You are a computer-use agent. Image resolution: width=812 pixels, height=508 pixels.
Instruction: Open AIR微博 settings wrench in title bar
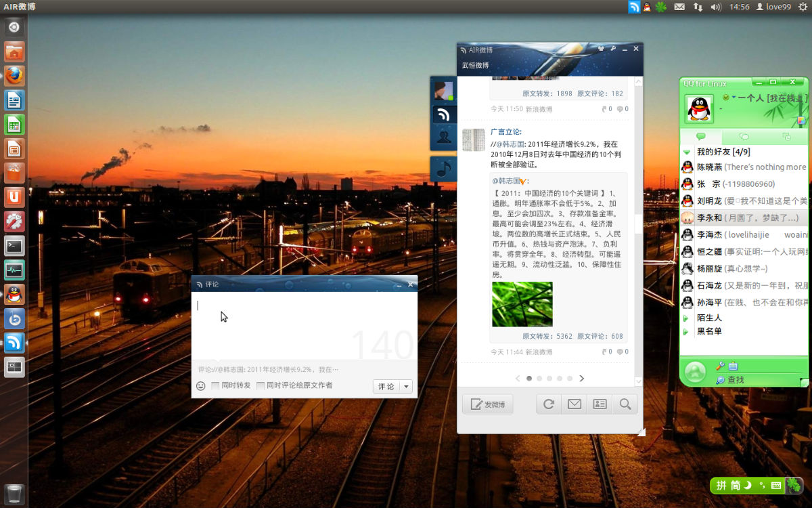click(613, 49)
